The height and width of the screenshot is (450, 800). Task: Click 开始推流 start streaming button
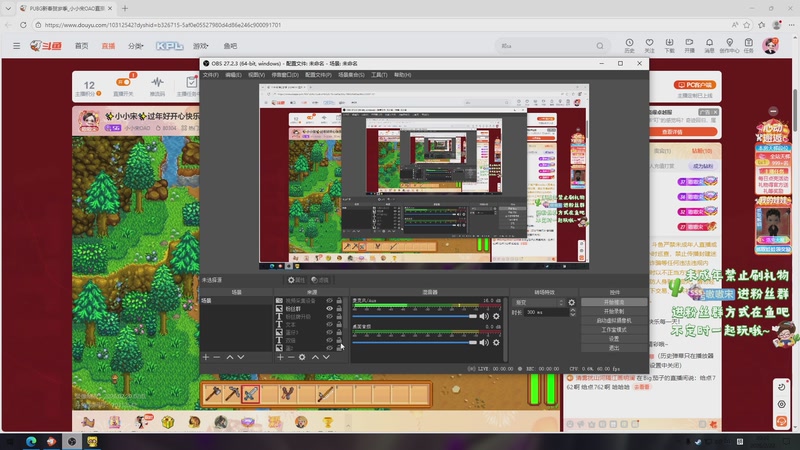614,303
